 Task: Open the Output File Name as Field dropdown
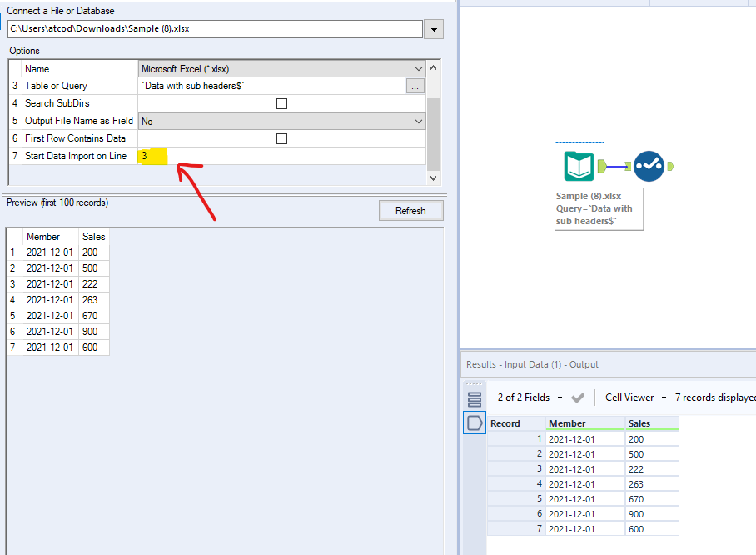pyautogui.click(x=419, y=121)
